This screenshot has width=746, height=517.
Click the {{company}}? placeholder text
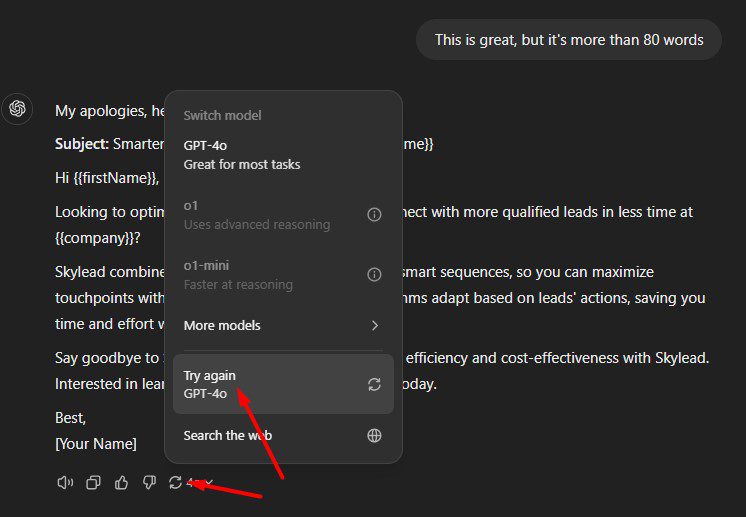point(98,238)
